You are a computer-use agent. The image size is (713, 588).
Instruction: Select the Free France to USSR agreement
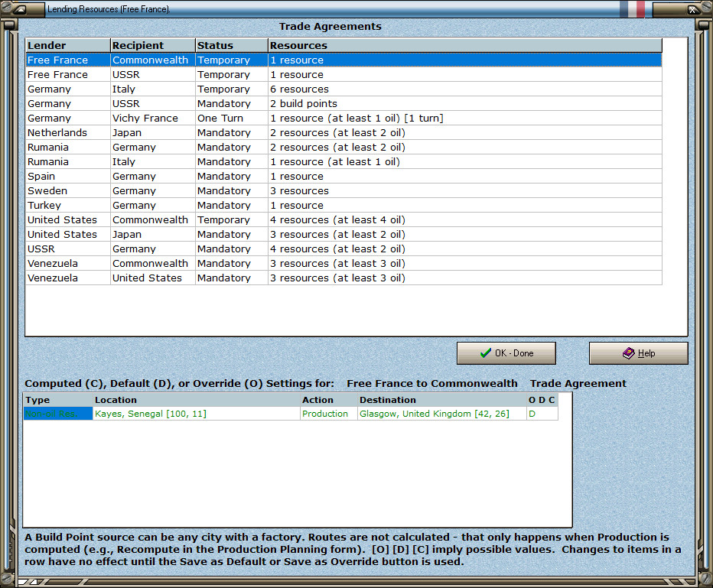pyautogui.click(x=343, y=74)
